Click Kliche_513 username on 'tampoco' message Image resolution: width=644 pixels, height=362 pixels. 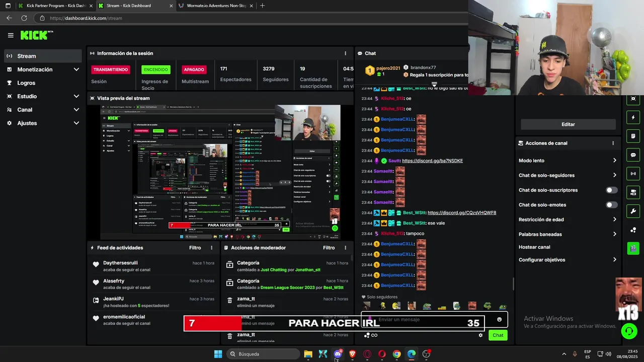tap(392, 234)
